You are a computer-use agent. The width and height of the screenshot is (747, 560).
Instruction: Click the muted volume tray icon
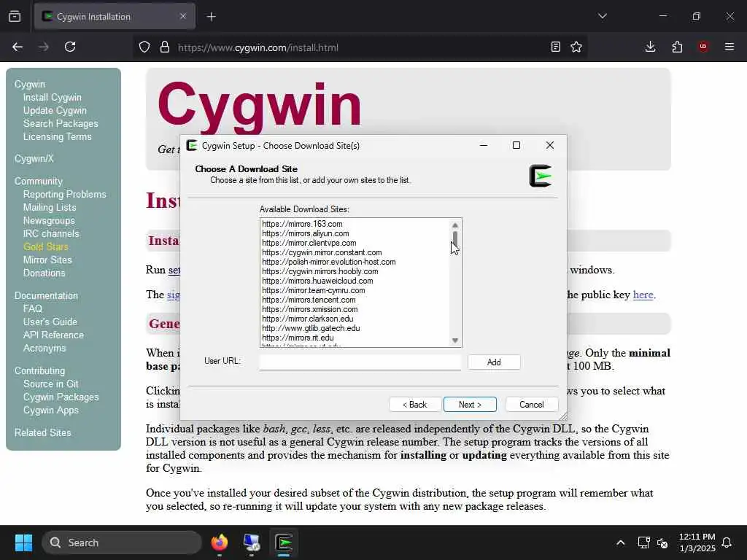pyautogui.click(x=662, y=542)
